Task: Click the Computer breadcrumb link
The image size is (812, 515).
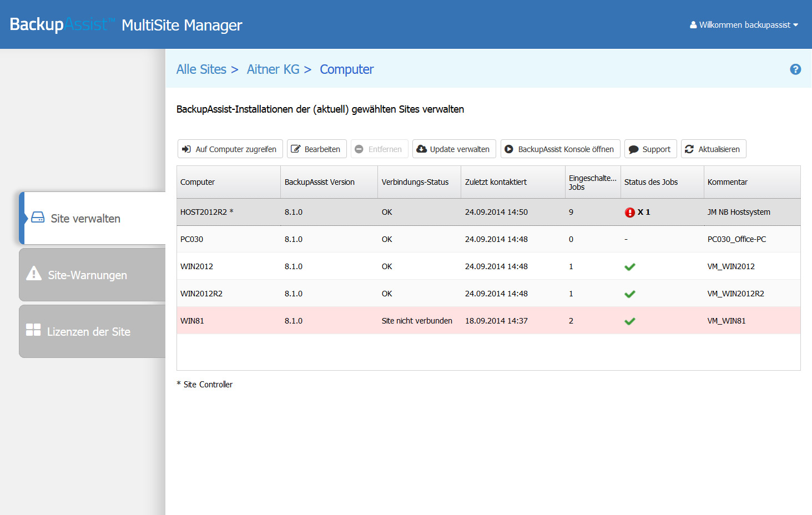Action: pyautogui.click(x=347, y=69)
